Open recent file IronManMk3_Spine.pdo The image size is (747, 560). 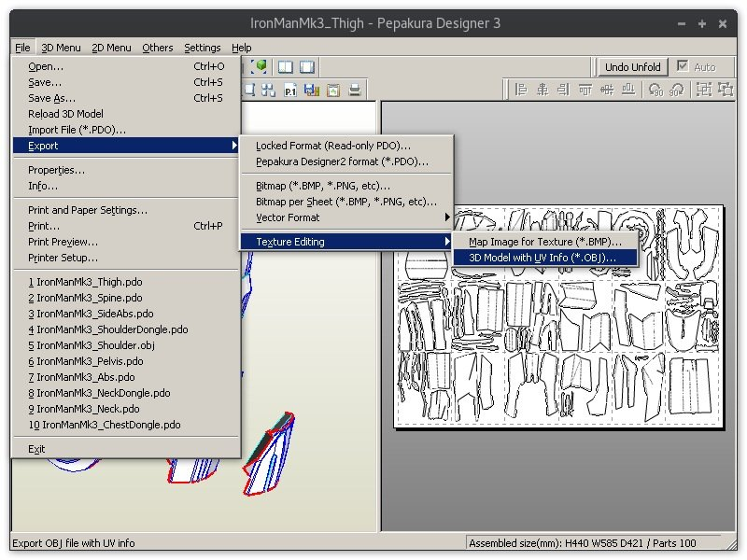126,298
